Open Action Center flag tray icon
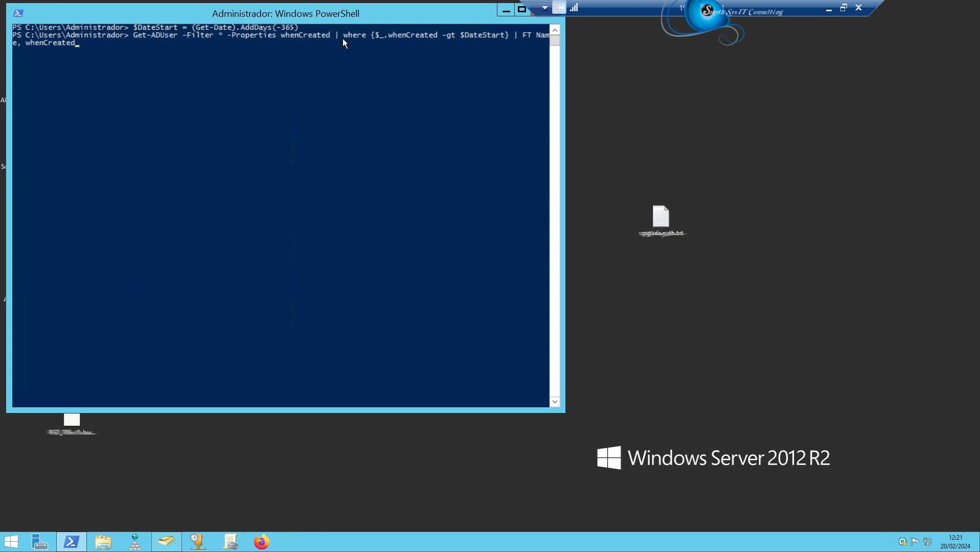The width and height of the screenshot is (980, 552). pyautogui.click(x=915, y=542)
